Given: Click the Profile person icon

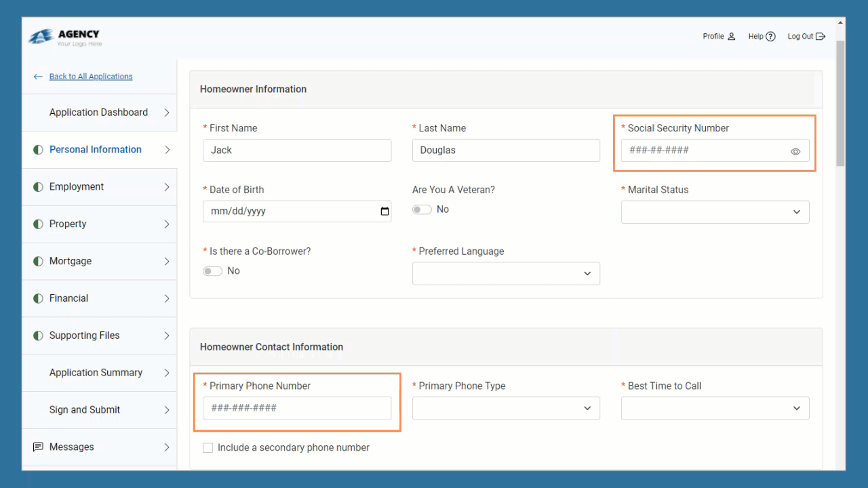Looking at the screenshot, I should click(731, 37).
